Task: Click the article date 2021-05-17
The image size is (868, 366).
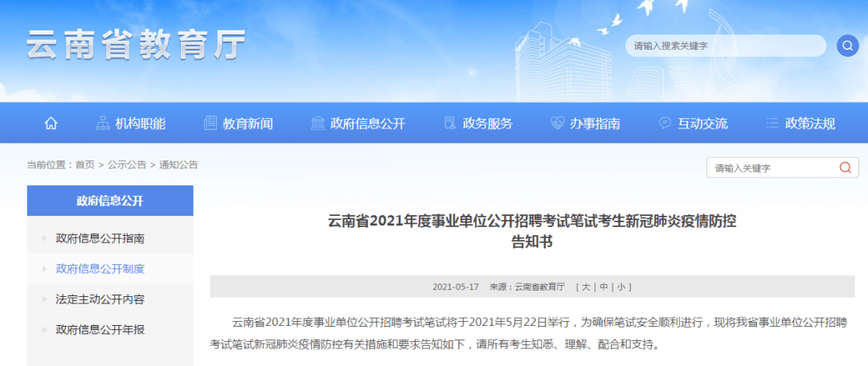Action: coord(456,287)
